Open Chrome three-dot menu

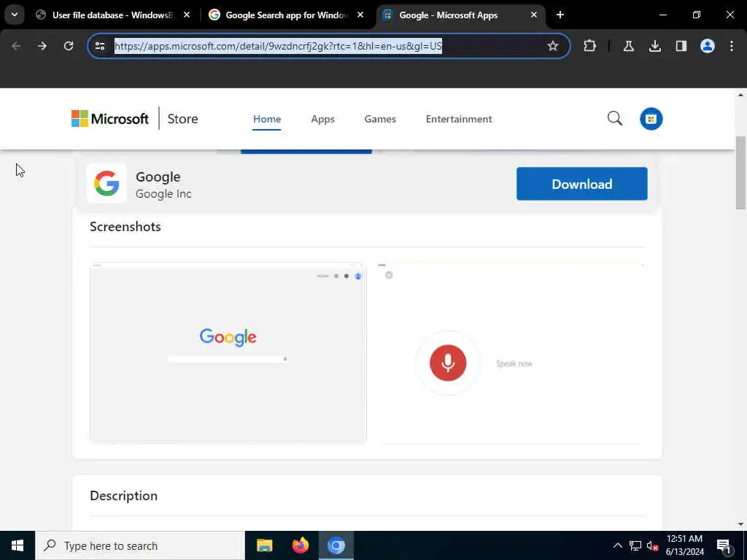pos(732,46)
